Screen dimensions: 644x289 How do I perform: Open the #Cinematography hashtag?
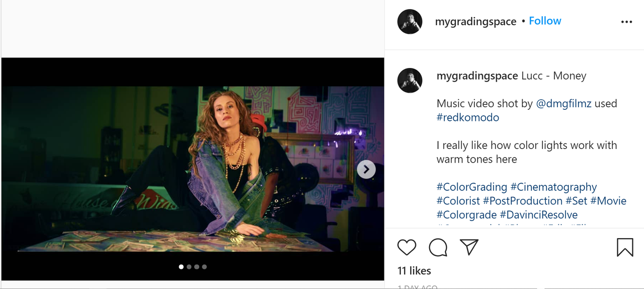click(x=553, y=187)
